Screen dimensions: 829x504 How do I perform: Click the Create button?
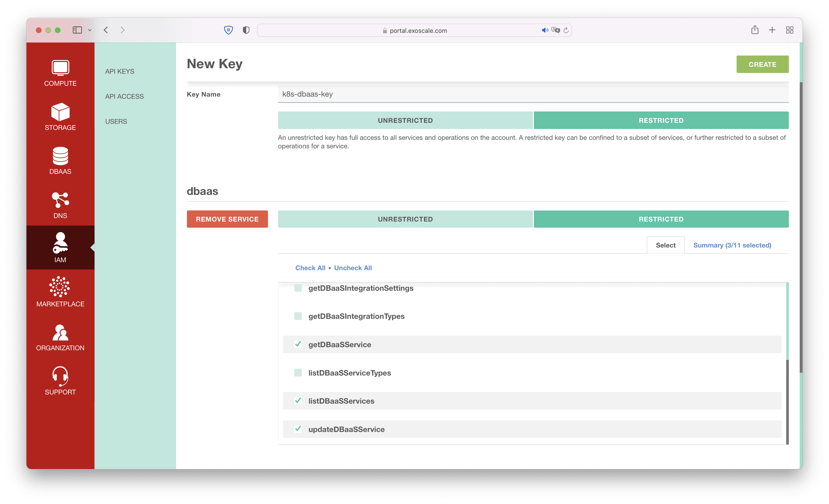click(762, 64)
